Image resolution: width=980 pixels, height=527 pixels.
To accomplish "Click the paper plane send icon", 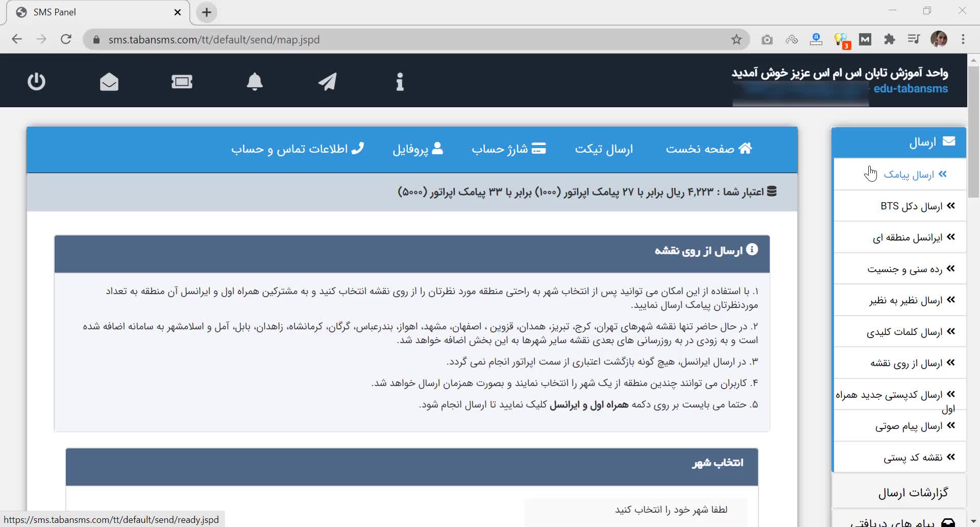I will pos(327,82).
